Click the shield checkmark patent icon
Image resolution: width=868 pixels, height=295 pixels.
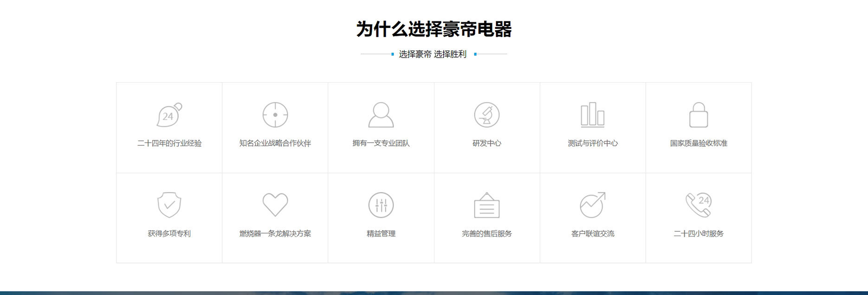169,205
